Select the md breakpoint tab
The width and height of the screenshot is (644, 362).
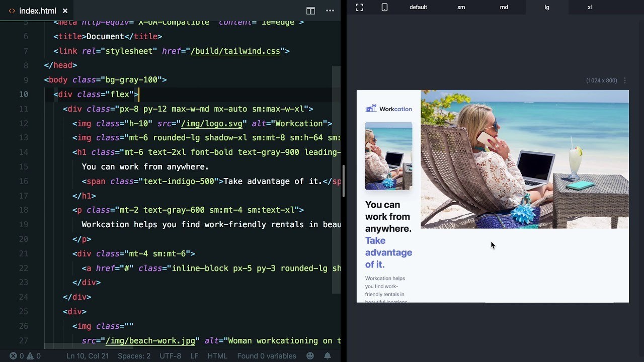click(504, 7)
